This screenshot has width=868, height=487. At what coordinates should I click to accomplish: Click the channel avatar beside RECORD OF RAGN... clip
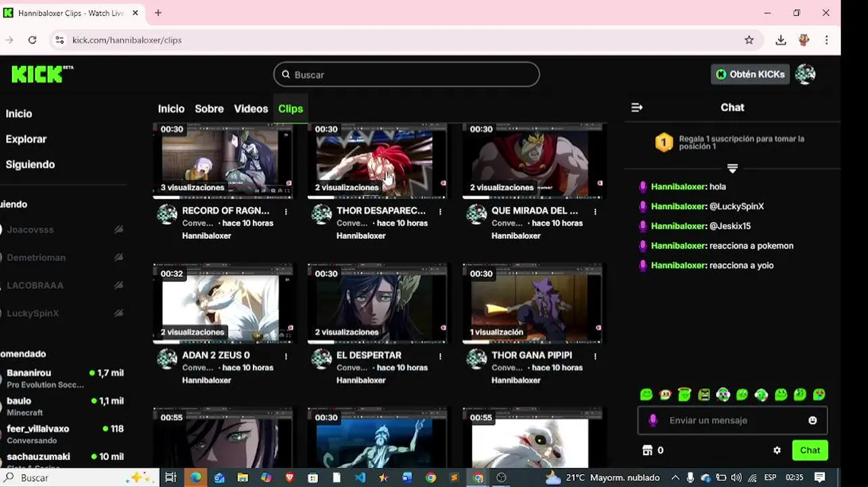pos(167,214)
